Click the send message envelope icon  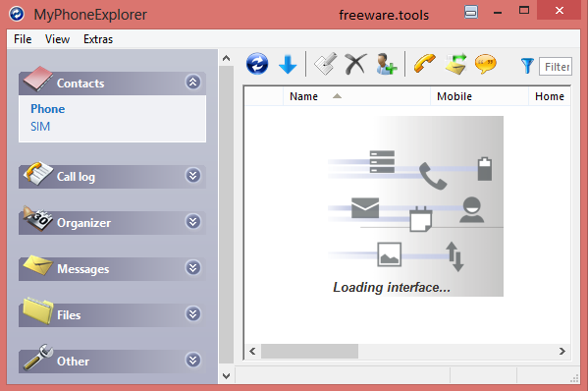[x=456, y=64]
